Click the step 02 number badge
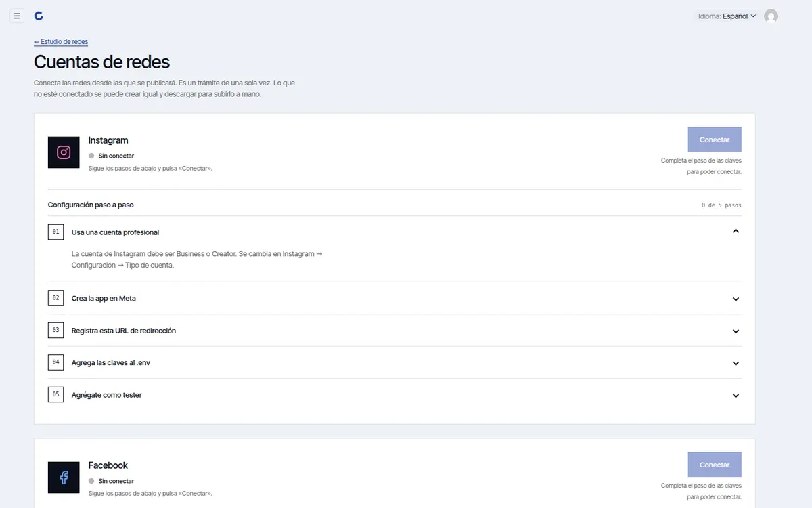 tap(55, 298)
